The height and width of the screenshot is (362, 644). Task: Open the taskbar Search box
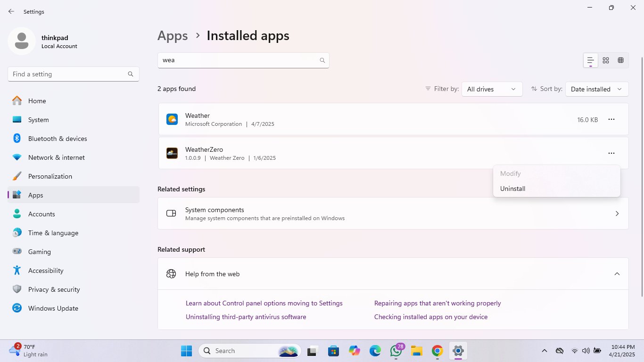(x=250, y=351)
